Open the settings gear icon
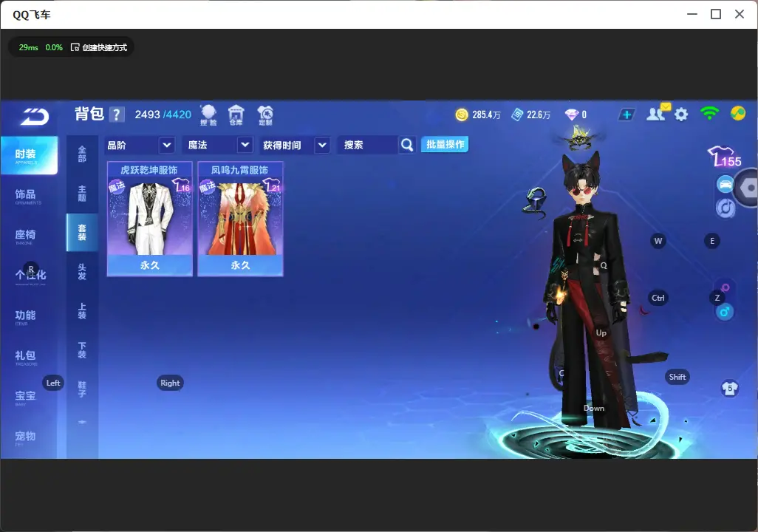 click(681, 115)
